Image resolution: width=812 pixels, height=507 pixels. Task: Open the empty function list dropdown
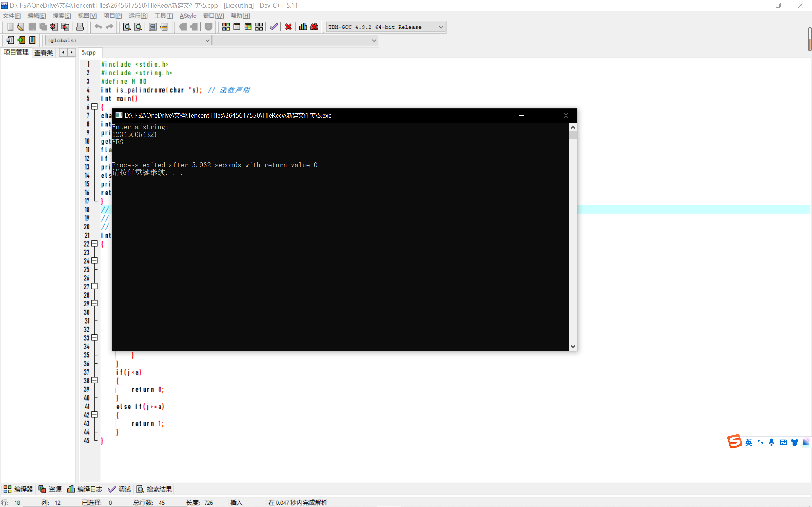(x=373, y=40)
